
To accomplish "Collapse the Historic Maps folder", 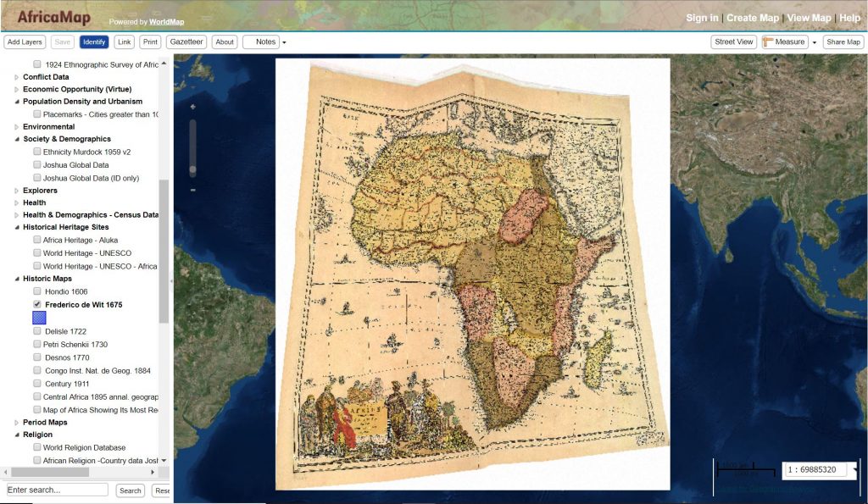I will (17, 279).
